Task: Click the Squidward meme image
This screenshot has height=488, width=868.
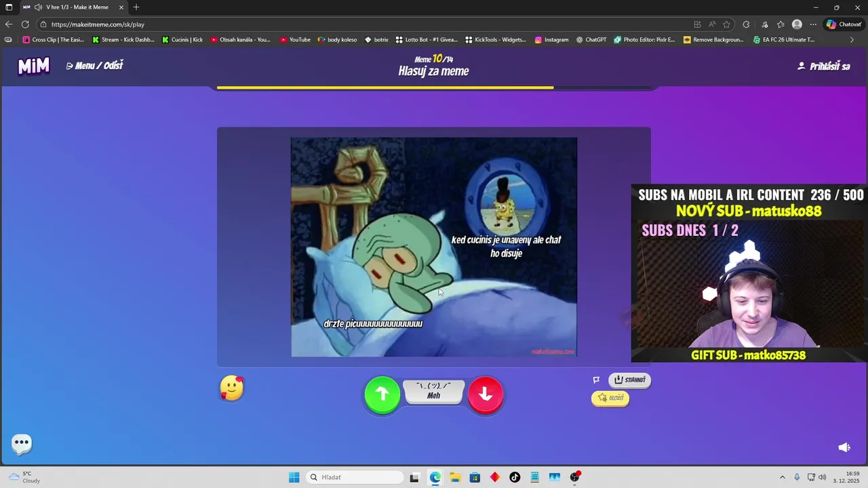Action: (x=434, y=247)
